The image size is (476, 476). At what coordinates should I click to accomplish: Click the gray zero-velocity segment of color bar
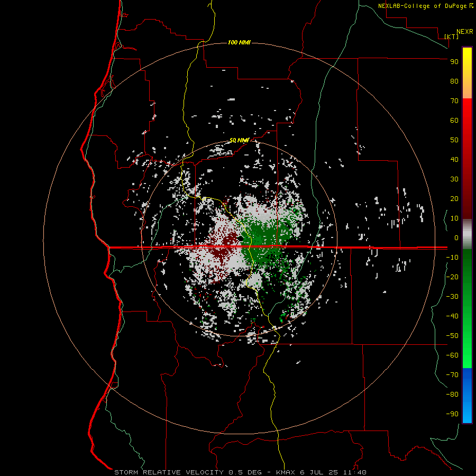pos(467,234)
